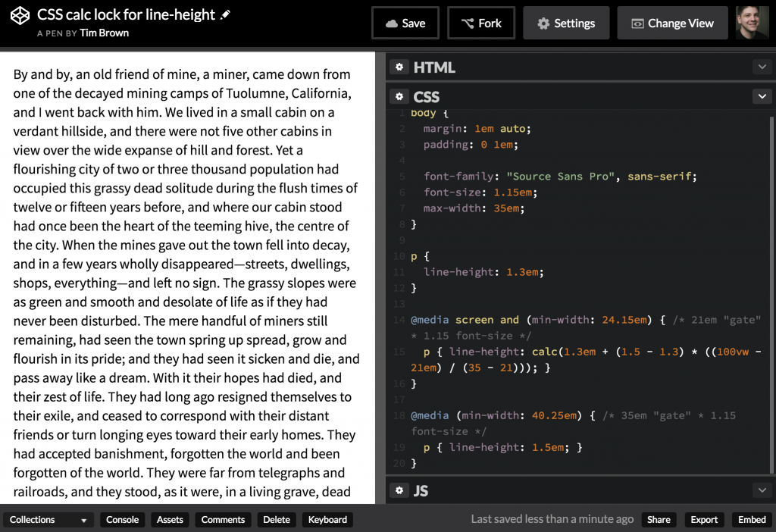The height and width of the screenshot is (532, 776).
Task: Click the pencil icon to edit pen title
Action: pos(225,14)
